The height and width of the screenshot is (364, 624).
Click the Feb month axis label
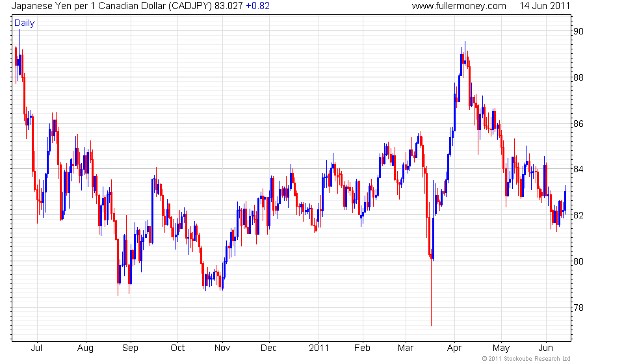(362, 348)
